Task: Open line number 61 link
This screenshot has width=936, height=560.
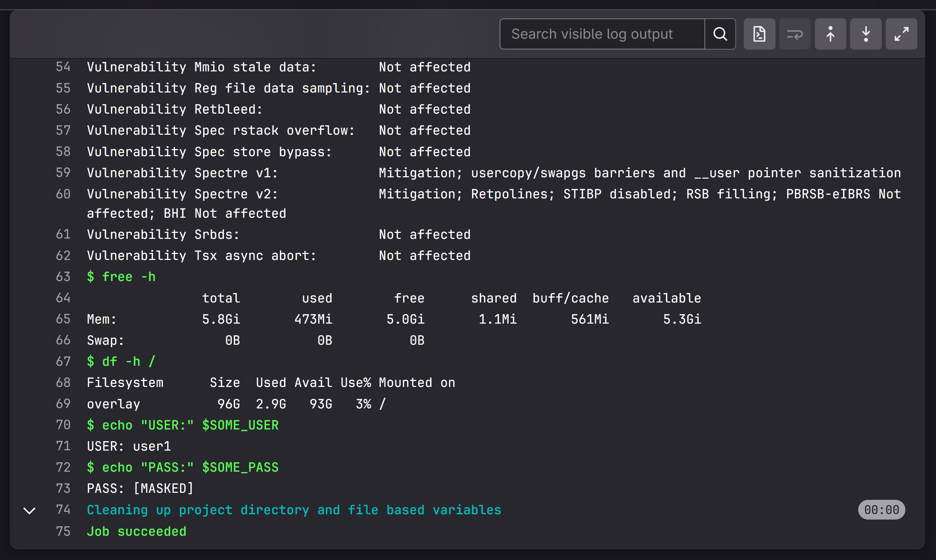Action: click(63, 234)
